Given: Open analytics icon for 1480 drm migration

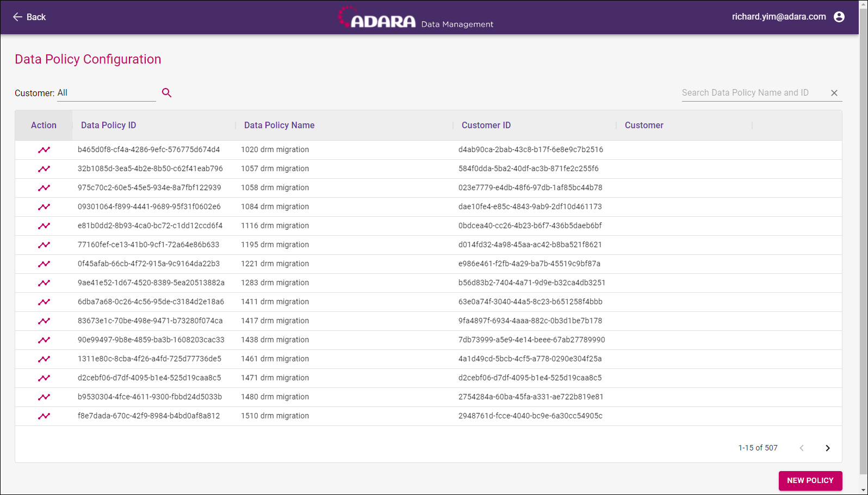Looking at the screenshot, I should point(44,397).
